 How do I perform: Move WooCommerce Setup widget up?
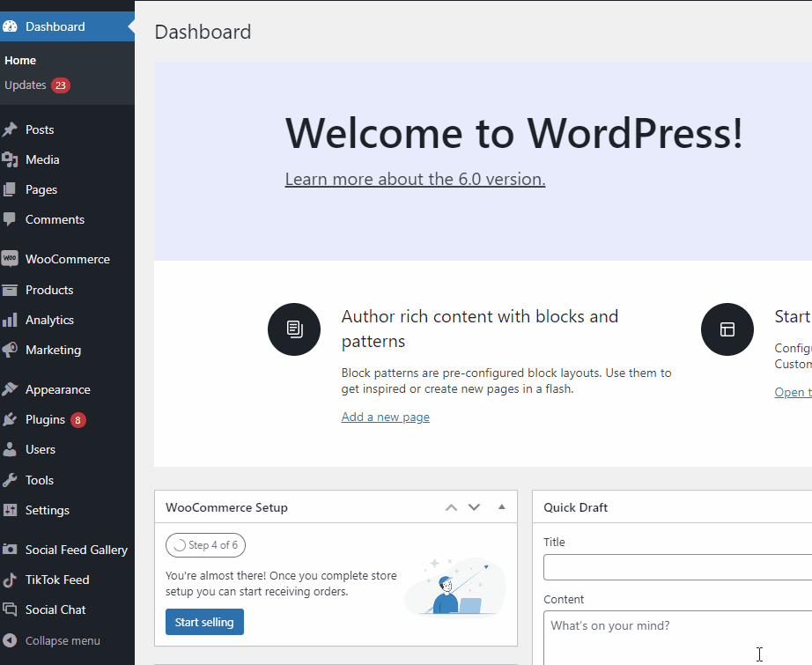451,507
